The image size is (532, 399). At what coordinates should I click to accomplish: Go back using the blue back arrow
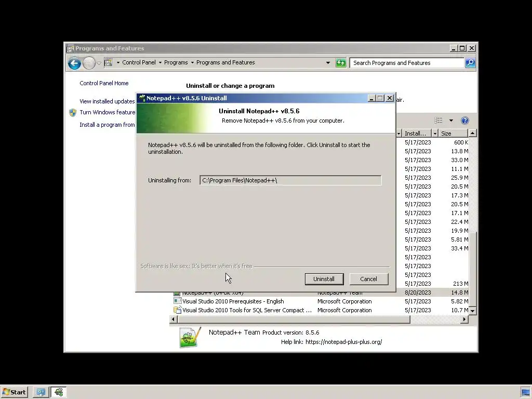click(x=74, y=63)
